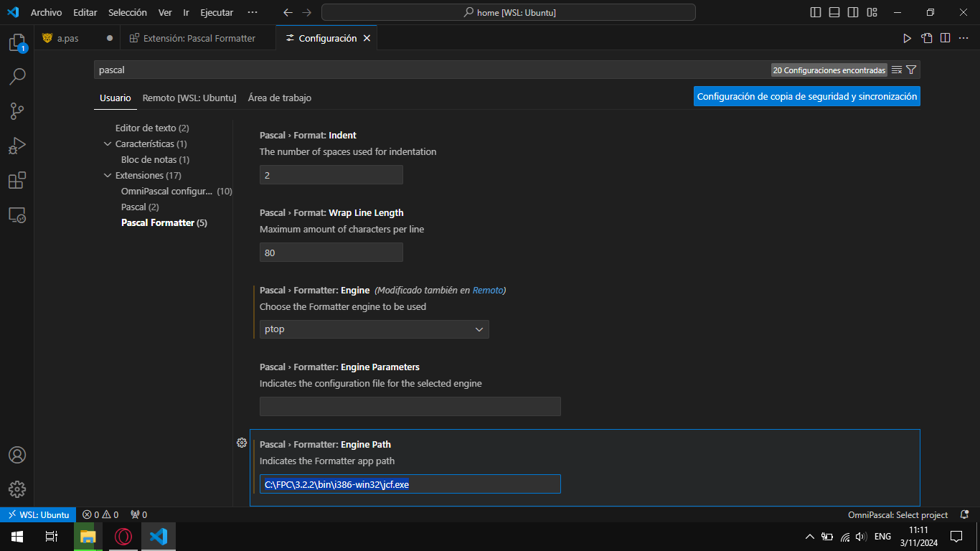This screenshot has width=980, height=551.
Task: Click the Engine Parameters input field
Action: point(410,407)
